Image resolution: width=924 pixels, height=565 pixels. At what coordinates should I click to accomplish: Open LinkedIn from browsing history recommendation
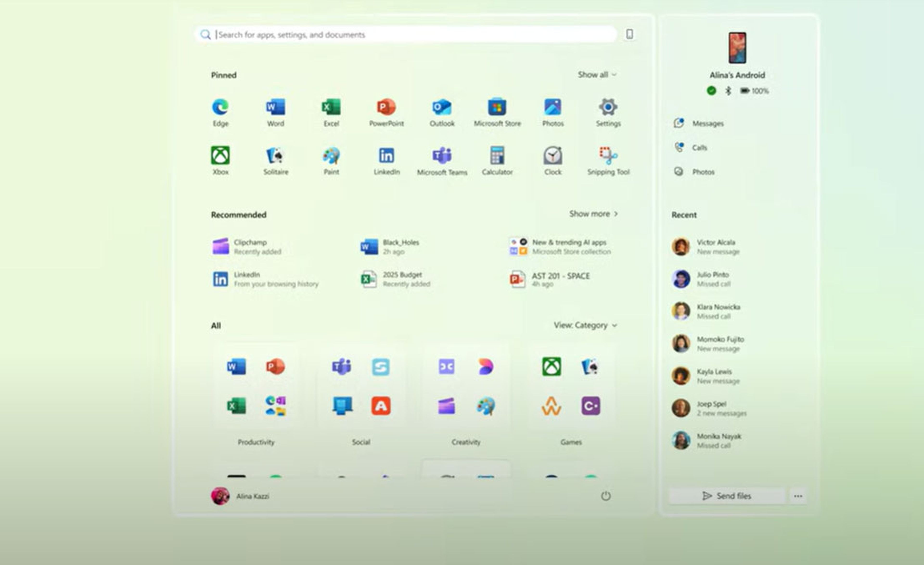click(x=265, y=279)
